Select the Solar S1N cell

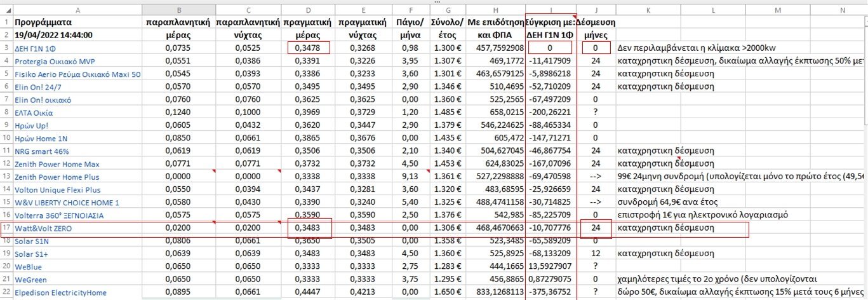[77, 241]
